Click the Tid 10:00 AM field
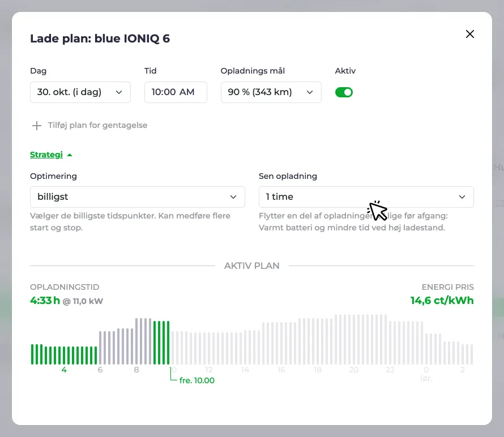This screenshot has width=504, height=437. pos(176,92)
